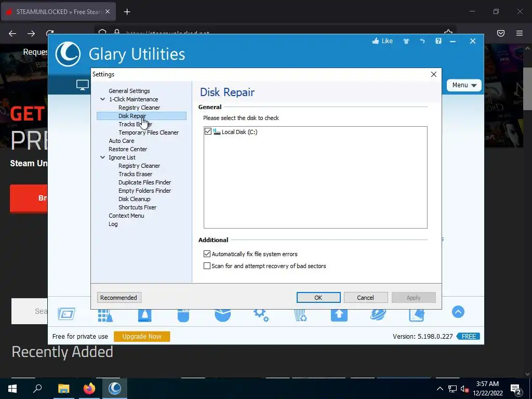Open Windows search magnifier on taskbar
532x399 pixels.
[37, 389]
